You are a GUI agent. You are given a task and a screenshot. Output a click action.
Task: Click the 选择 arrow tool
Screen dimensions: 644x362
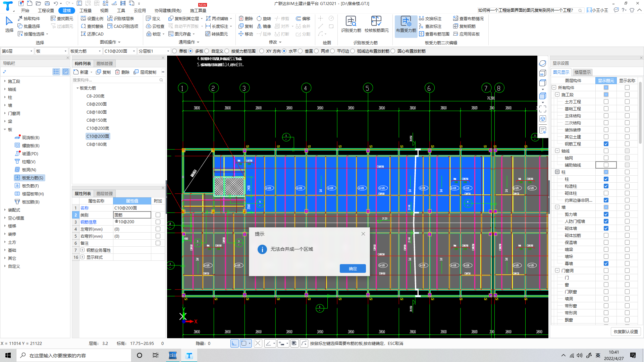(9, 24)
